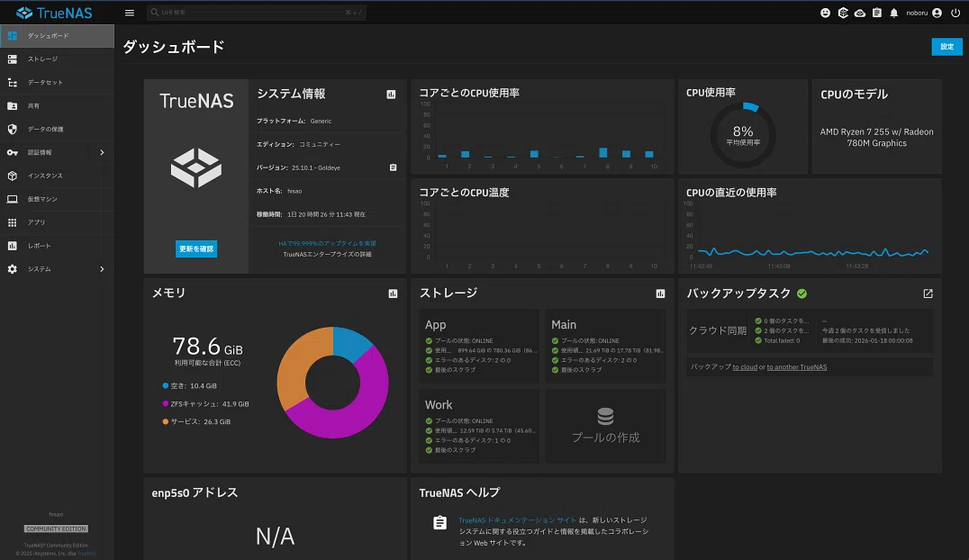Click the クラウド同期 label
The image size is (969, 560).
[718, 330]
